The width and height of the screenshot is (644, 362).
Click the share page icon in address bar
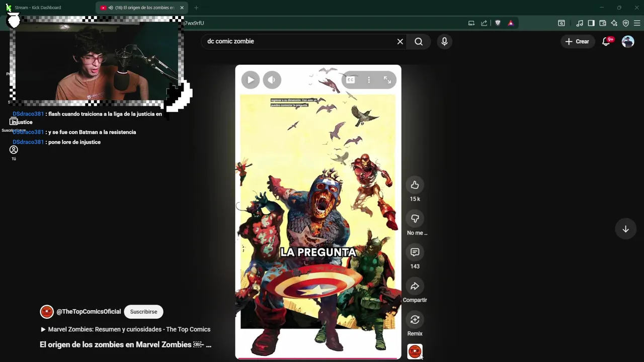click(x=484, y=23)
